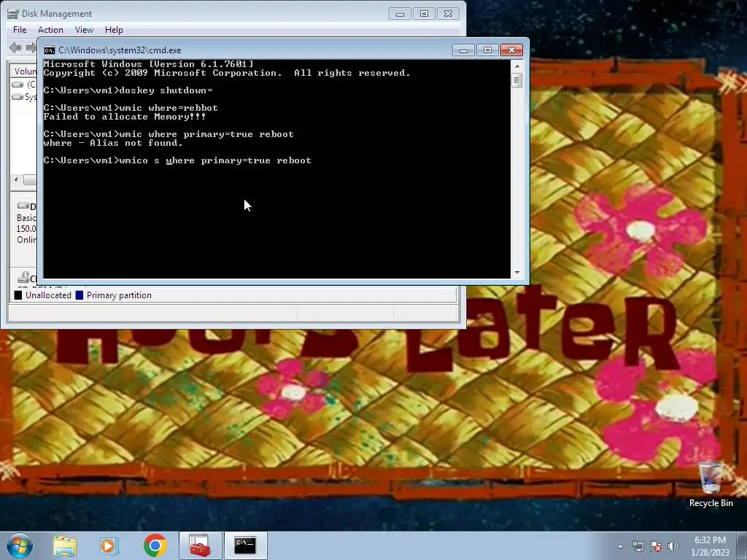This screenshot has width=747, height=560.
Task: Open the Help menu in Disk Management
Action: (114, 29)
